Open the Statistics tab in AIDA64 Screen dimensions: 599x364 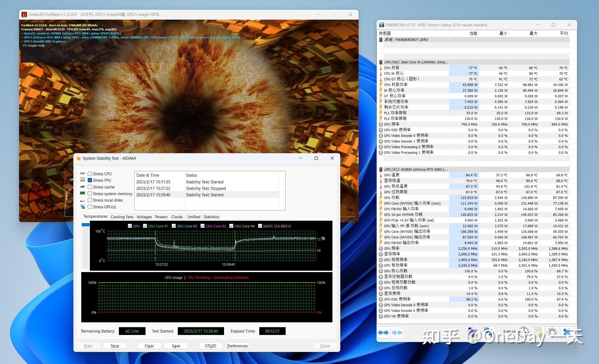211,217
